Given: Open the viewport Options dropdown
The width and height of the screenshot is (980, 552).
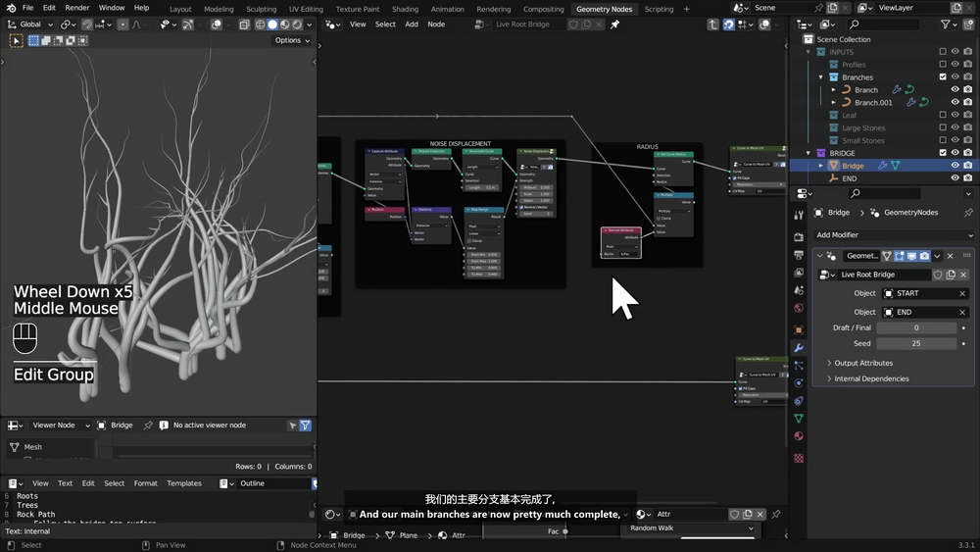Looking at the screenshot, I should click(x=292, y=40).
